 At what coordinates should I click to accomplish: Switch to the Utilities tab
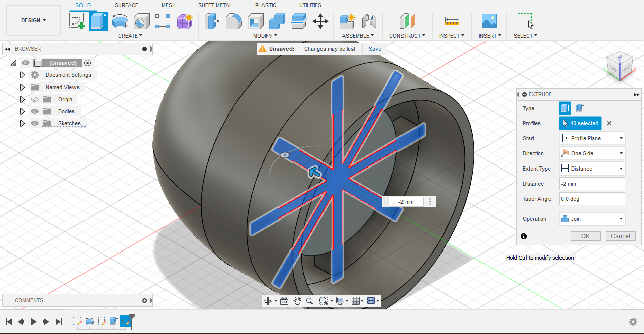click(310, 5)
